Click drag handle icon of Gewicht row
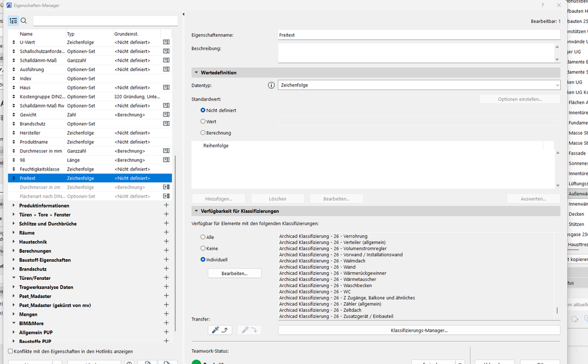This screenshot has height=364, width=588. [14, 115]
